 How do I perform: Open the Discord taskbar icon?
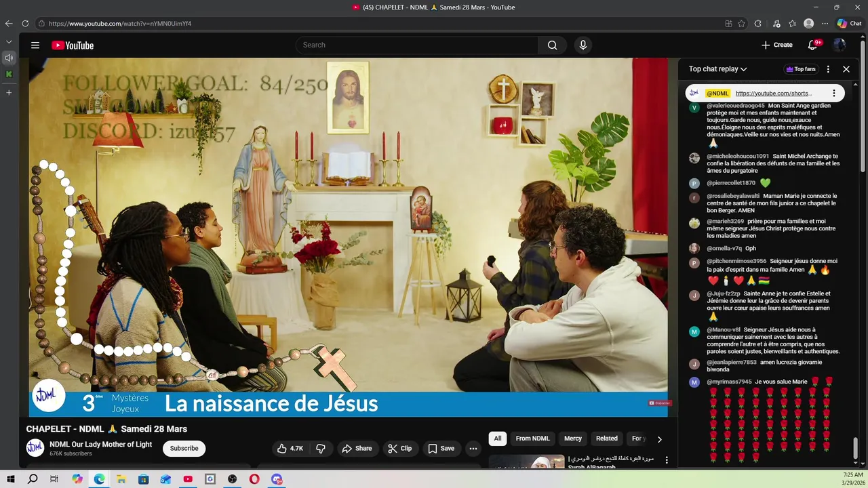pyautogui.click(x=277, y=479)
